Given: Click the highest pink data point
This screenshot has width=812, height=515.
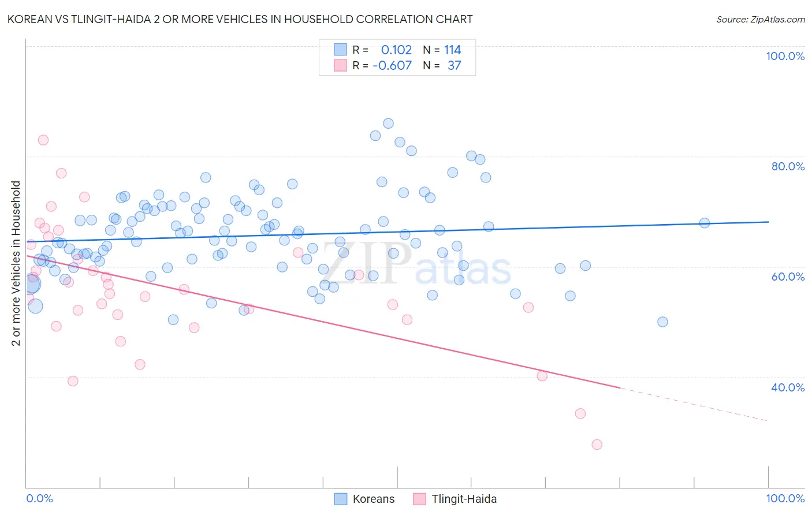Looking at the screenshot, I should 43,140.
